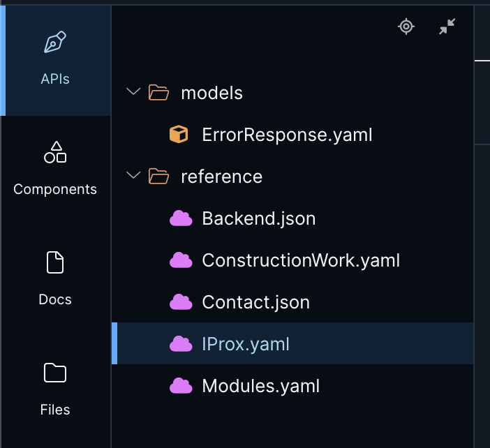
Task: Click the collapse all arrows icon
Action: point(447,27)
